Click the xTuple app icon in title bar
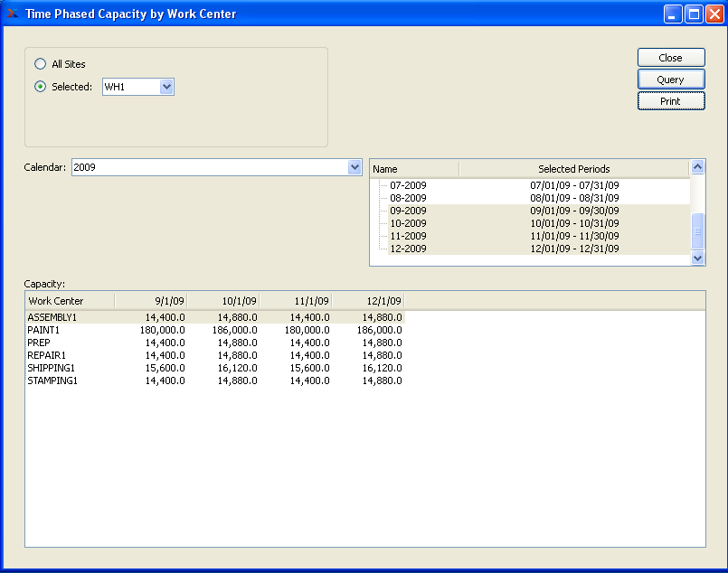The image size is (728, 573). pyautogui.click(x=13, y=14)
